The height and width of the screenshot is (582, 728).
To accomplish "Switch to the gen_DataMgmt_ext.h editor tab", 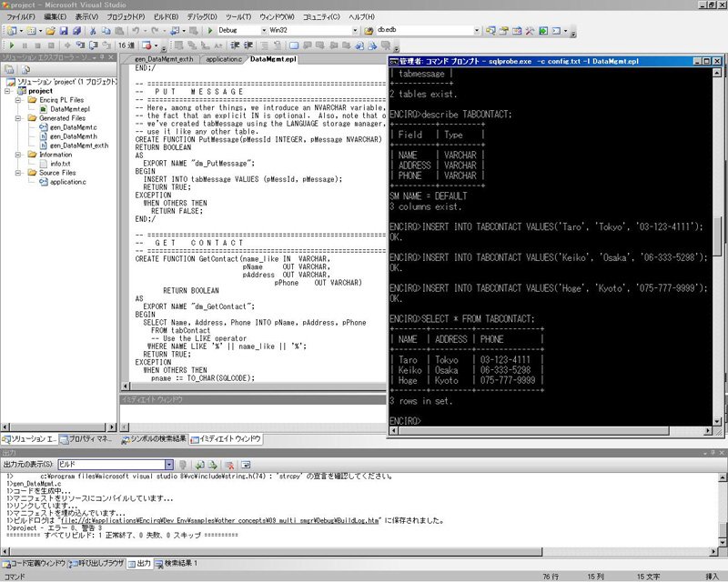I will click(164, 59).
